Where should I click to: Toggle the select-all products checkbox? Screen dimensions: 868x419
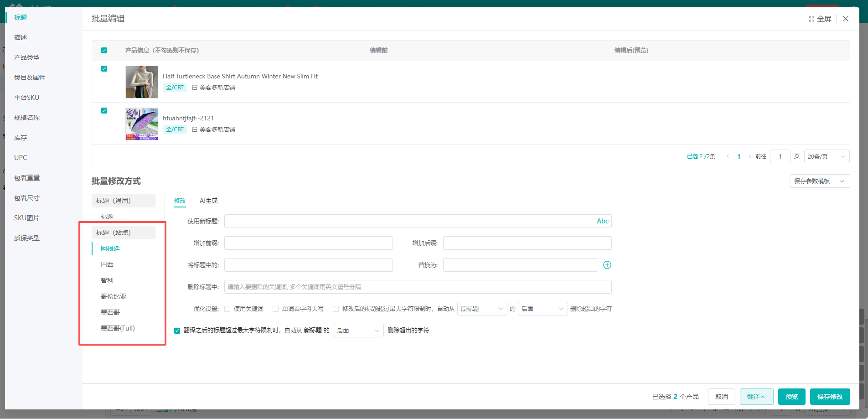click(x=104, y=50)
